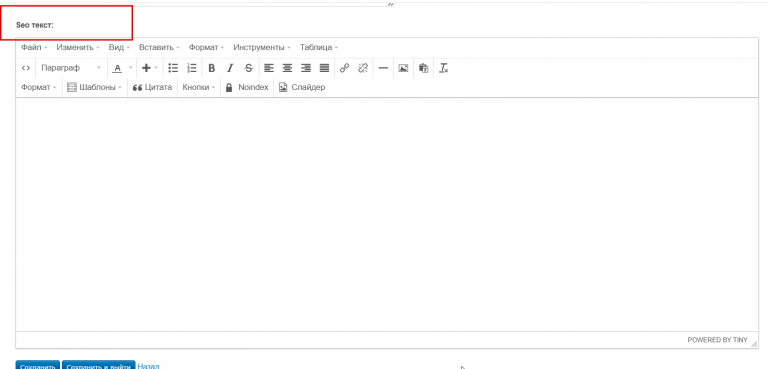
Task: Click the paste as text icon
Action: coord(424,68)
